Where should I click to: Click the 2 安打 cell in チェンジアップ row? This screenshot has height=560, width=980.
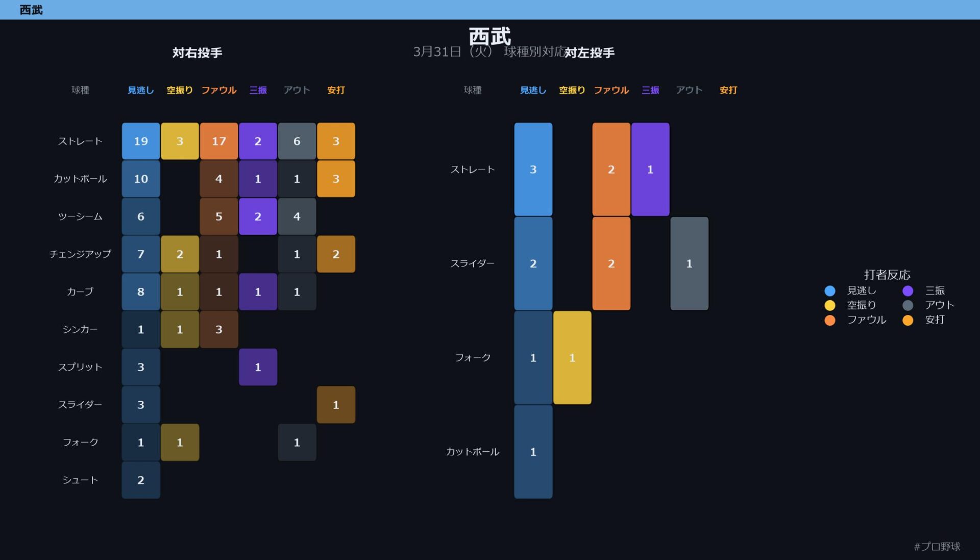pos(336,254)
